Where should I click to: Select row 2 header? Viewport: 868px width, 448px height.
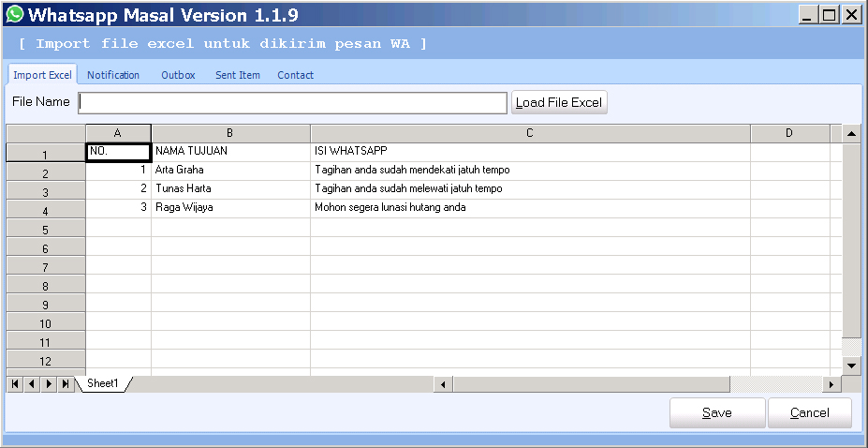46,172
